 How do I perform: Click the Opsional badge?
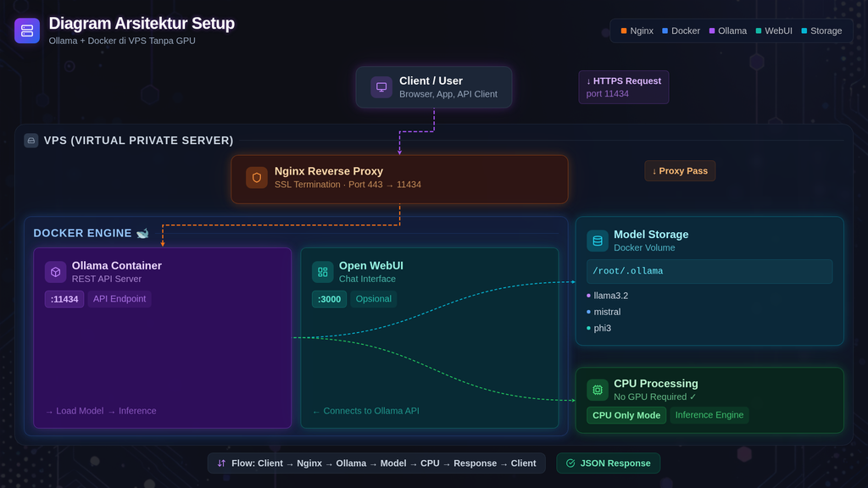point(374,299)
